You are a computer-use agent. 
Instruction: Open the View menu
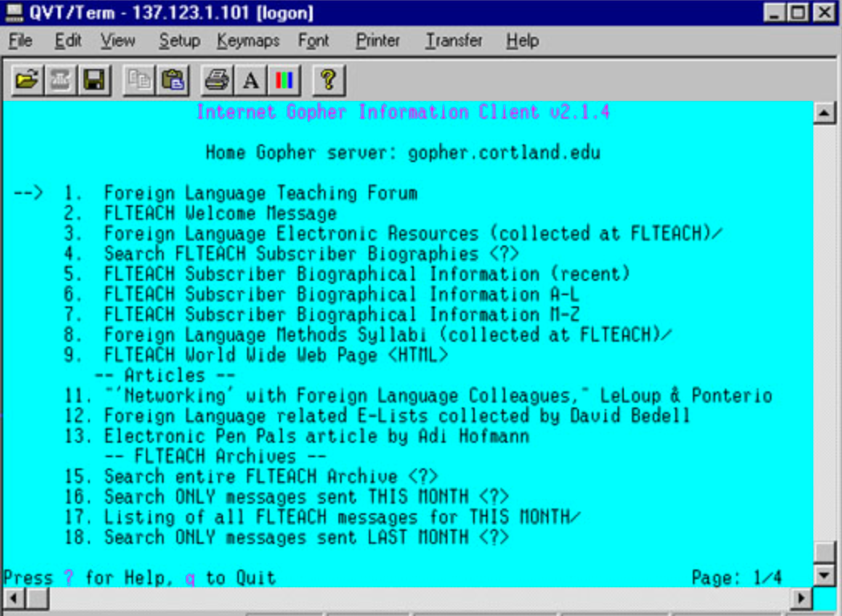pyautogui.click(x=118, y=41)
